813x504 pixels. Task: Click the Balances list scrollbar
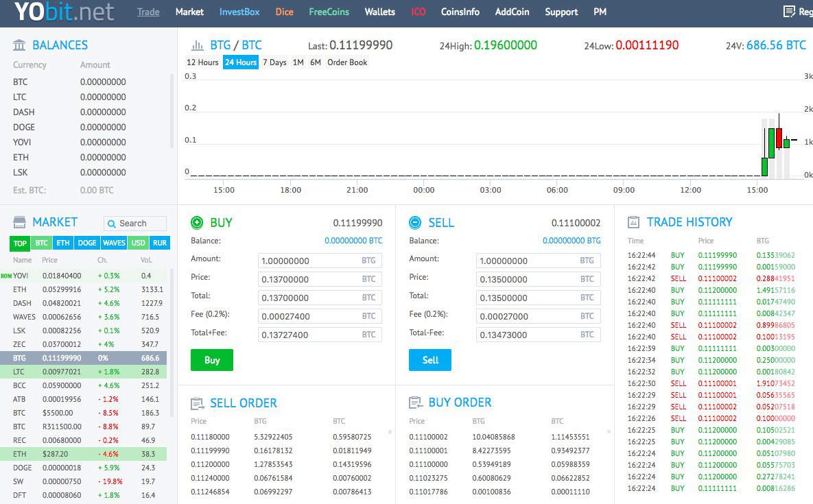tap(172, 111)
